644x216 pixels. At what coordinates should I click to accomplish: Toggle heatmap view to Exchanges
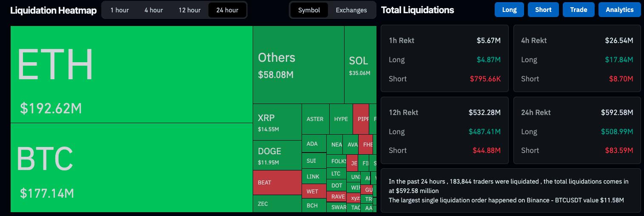pyautogui.click(x=351, y=10)
